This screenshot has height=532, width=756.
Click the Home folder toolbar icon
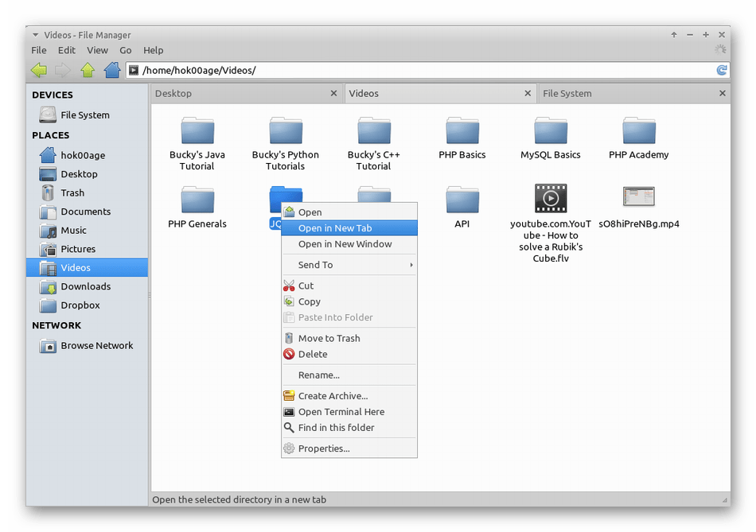point(111,71)
